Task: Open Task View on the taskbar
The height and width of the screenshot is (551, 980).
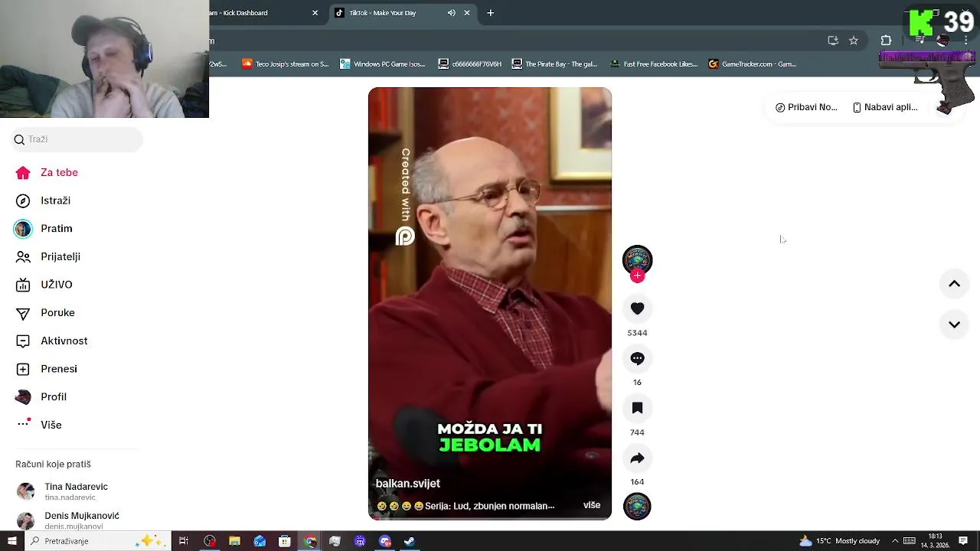Action: (184, 541)
